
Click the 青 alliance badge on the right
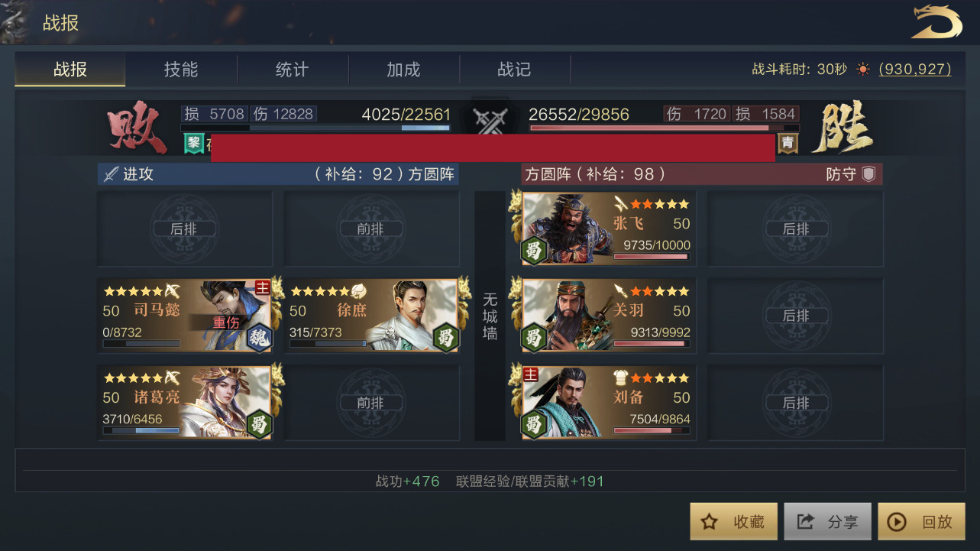788,143
